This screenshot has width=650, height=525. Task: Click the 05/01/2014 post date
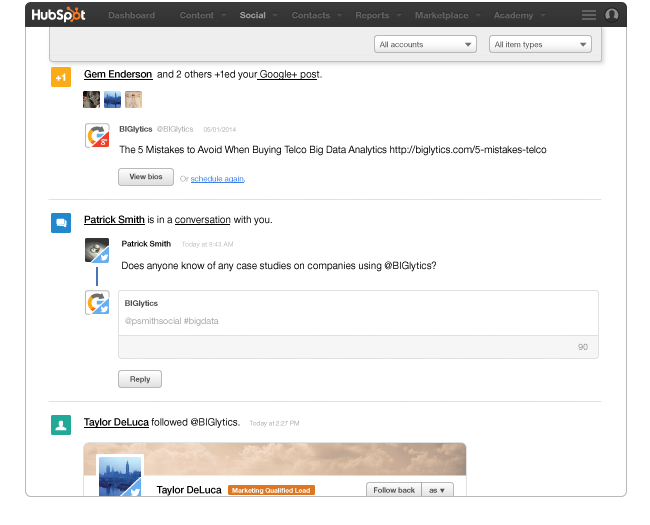[x=220, y=129]
